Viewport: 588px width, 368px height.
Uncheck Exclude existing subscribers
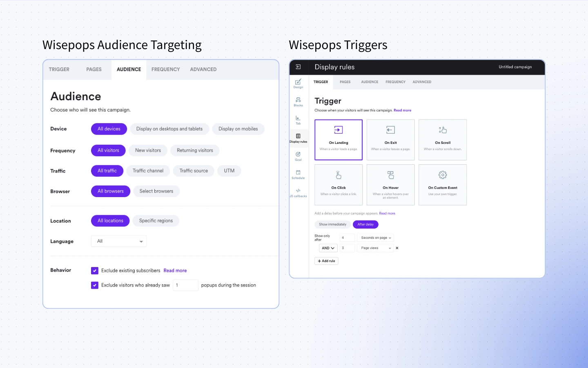click(x=95, y=271)
